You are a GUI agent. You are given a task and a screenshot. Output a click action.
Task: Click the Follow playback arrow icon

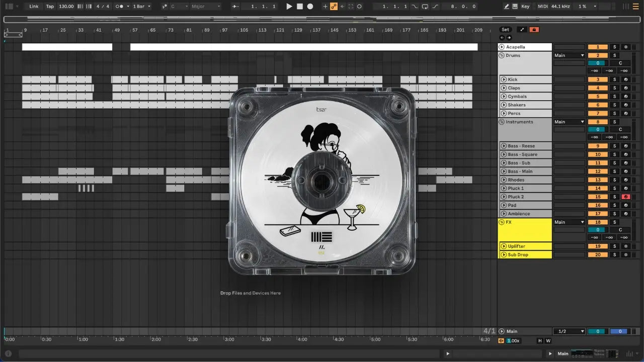click(236, 7)
